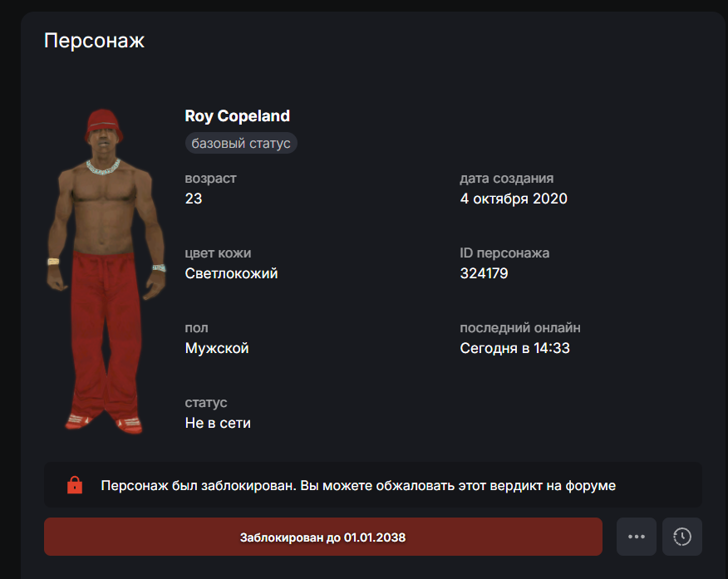This screenshot has width=728, height=579.
Task: Click the Мужской gender value
Action: pyautogui.click(x=217, y=348)
